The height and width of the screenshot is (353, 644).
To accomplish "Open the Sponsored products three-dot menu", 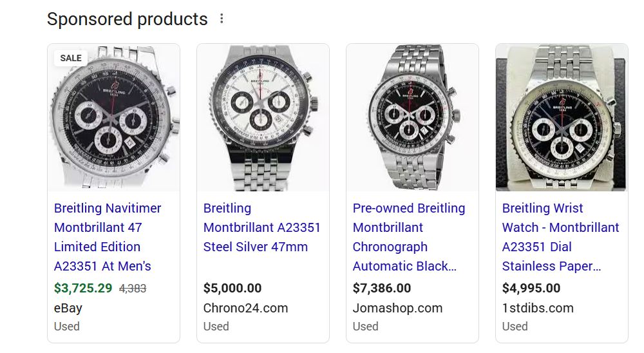I will (222, 19).
